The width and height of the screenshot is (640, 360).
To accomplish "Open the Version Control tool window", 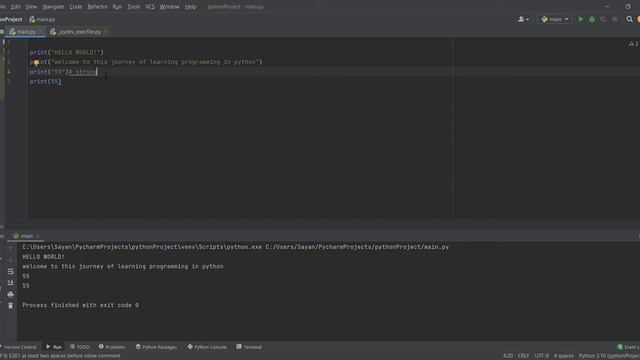I will pos(19,347).
